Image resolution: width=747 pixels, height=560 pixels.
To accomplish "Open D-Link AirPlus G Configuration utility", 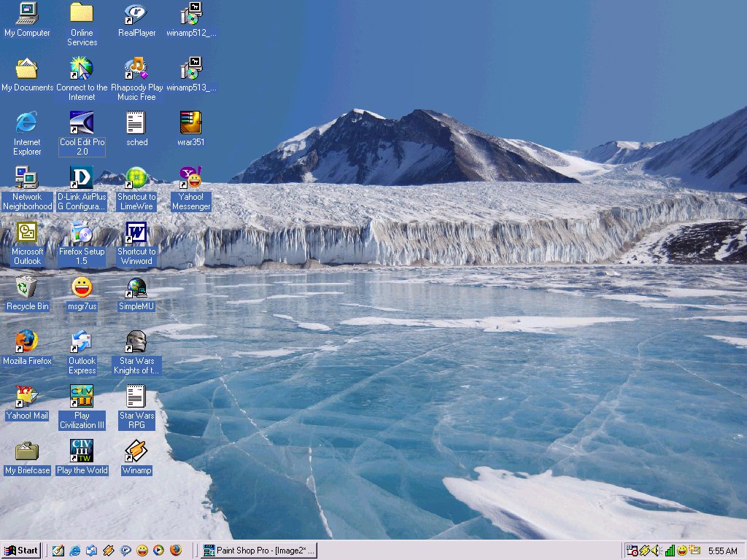I will [81, 177].
